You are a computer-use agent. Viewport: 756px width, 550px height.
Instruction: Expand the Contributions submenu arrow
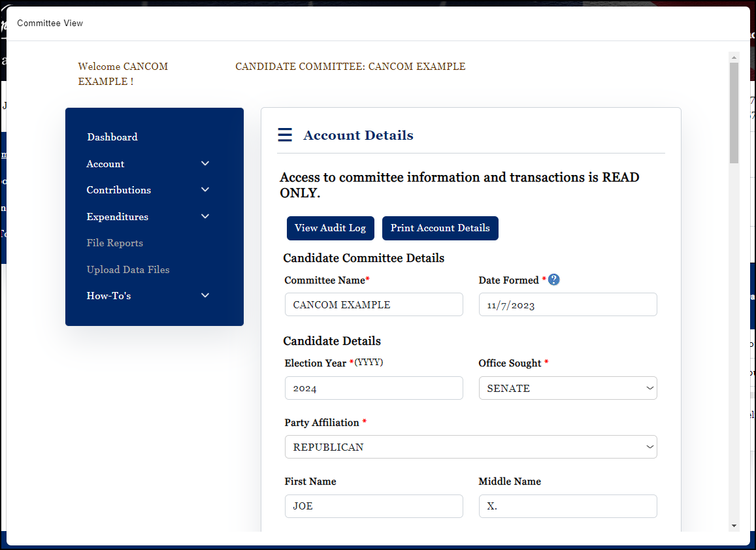pyautogui.click(x=205, y=189)
